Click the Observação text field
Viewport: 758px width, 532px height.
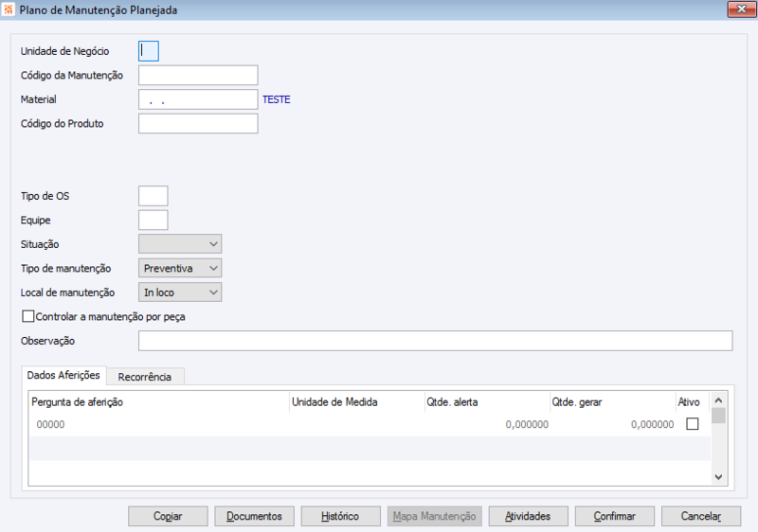coord(436,341)
